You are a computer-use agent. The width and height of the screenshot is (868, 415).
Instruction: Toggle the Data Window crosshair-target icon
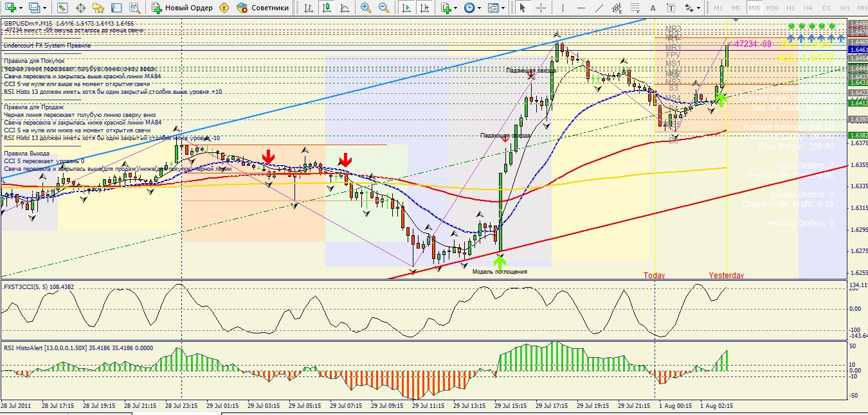[x=80, y=8]
